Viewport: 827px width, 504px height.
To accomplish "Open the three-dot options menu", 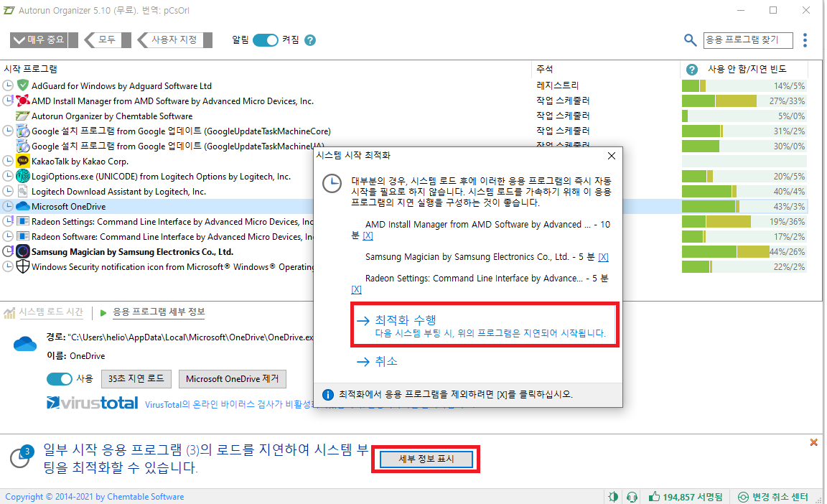I will click(805, 40).
